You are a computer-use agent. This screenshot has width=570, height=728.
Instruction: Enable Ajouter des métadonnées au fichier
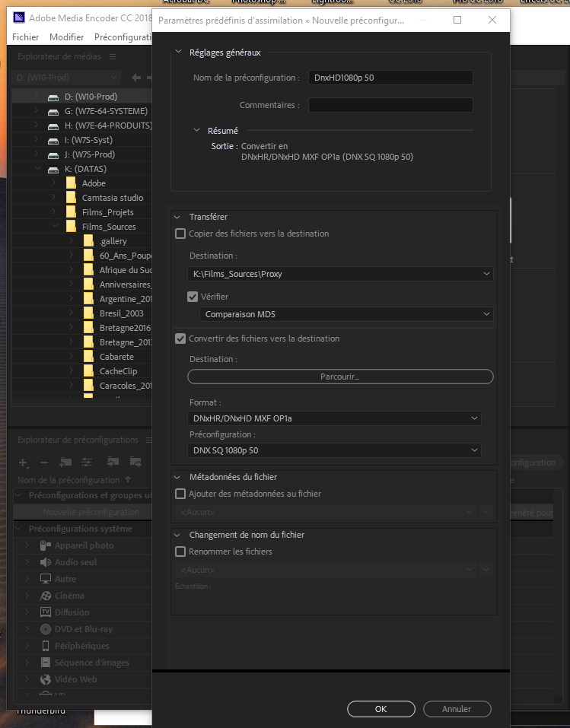point(180,494)
